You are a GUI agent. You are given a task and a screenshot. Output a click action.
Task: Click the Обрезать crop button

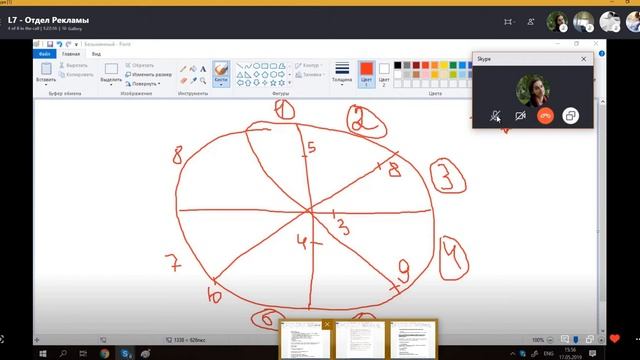[140, 65]
